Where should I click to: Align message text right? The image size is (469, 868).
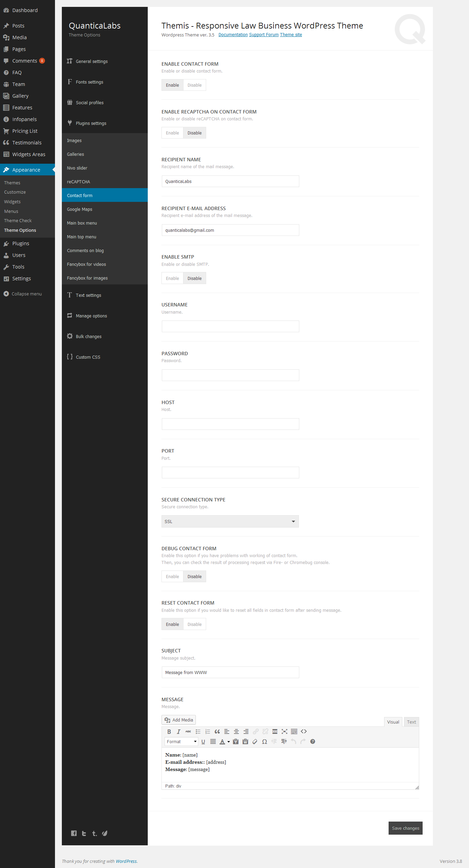[246, 731]
